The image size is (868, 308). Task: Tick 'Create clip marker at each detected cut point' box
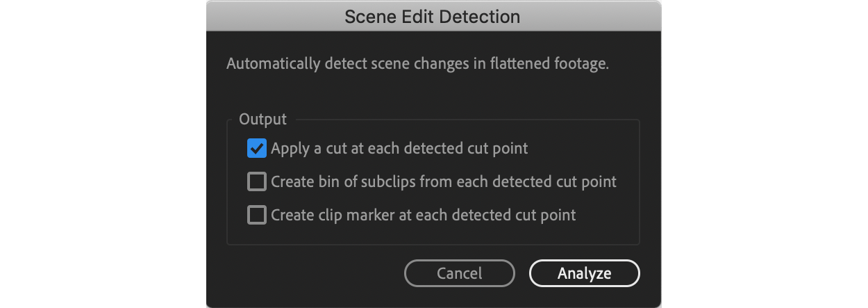[257, 216]
